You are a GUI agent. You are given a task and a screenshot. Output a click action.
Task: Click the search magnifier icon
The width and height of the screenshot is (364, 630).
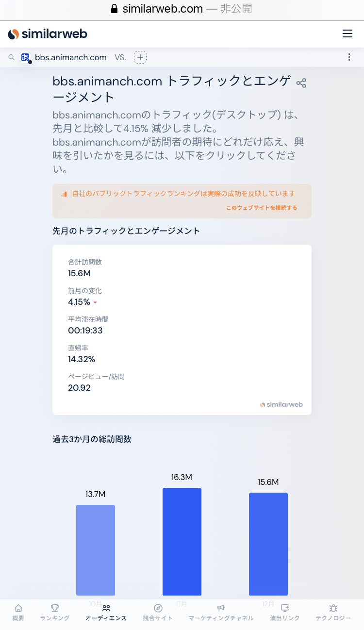pyautogui.click(x=12, y=58)
